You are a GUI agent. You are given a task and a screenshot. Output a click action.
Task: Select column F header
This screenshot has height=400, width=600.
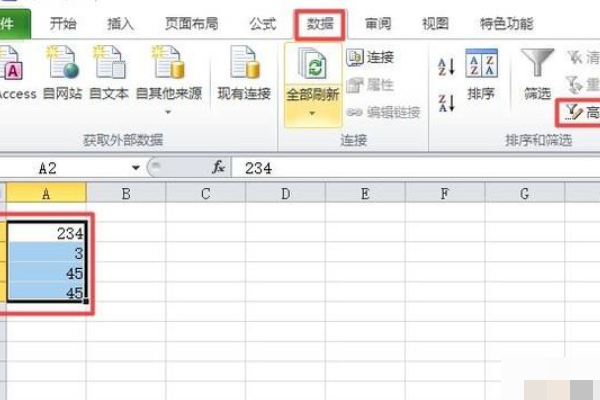[445, 193]
